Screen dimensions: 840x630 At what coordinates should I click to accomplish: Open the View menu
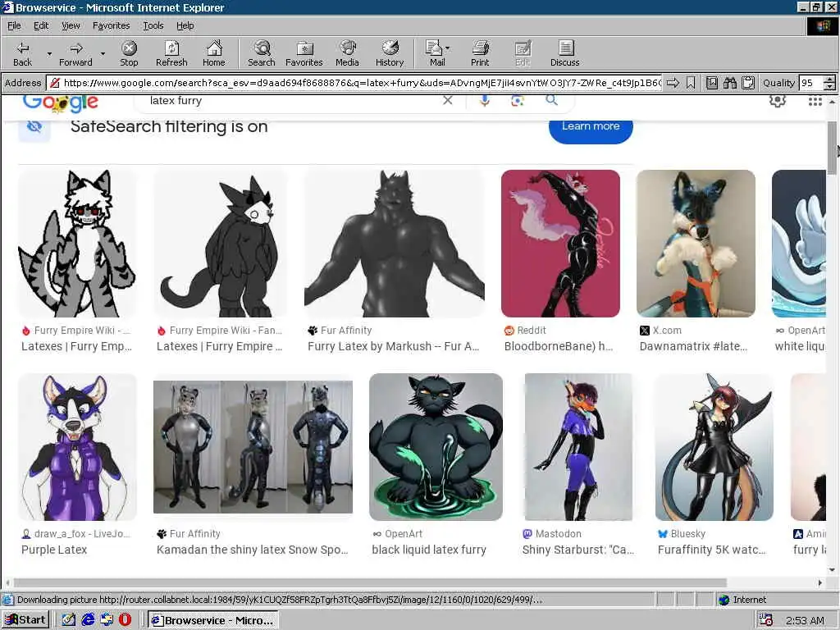(x=71, y=25)
